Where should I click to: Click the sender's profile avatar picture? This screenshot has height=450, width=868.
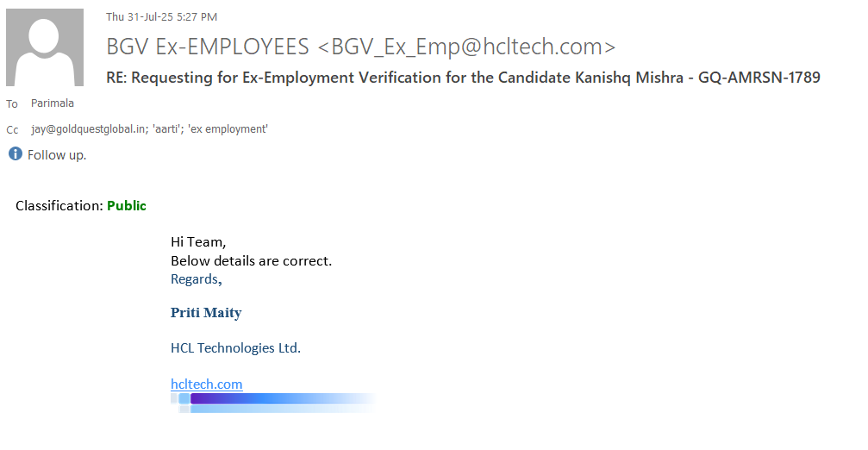(45, 47)
